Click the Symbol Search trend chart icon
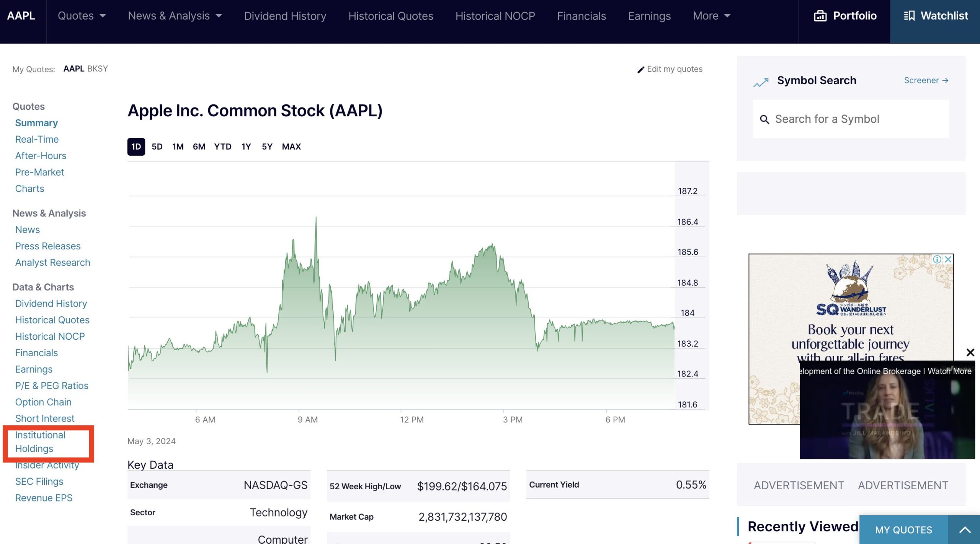 [x=761, y=82]
